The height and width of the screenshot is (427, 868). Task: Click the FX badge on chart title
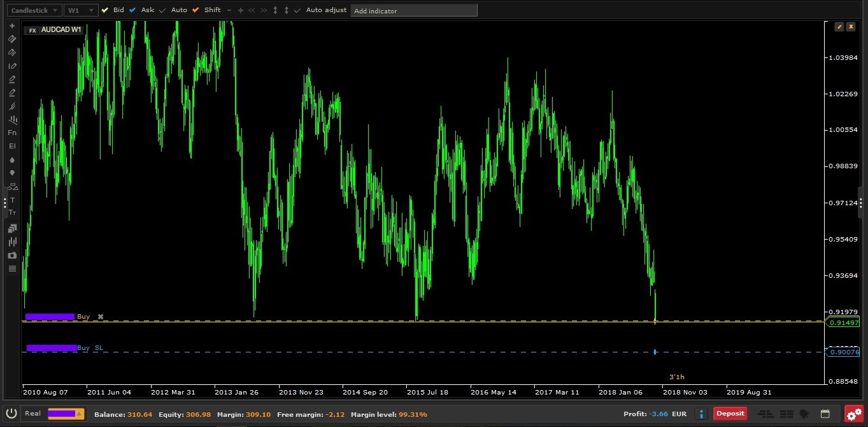point(32,31)
